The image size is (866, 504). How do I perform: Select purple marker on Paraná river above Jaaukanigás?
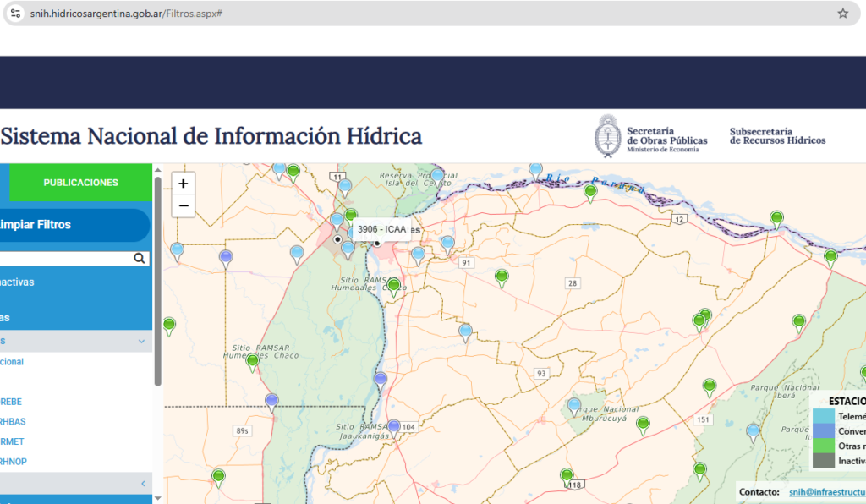tap(380, 381)
